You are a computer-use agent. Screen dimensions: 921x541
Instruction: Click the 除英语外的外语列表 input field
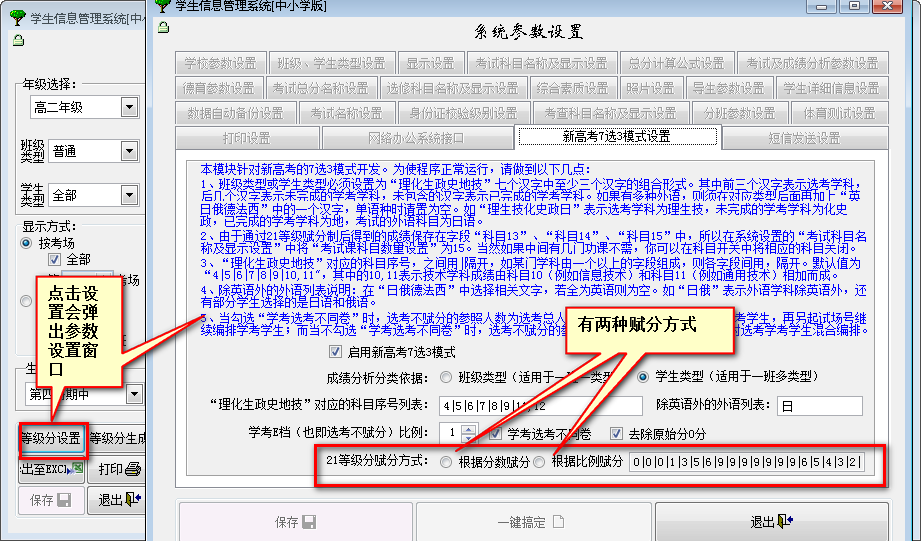pyautogui.click(x=818, y=406)
